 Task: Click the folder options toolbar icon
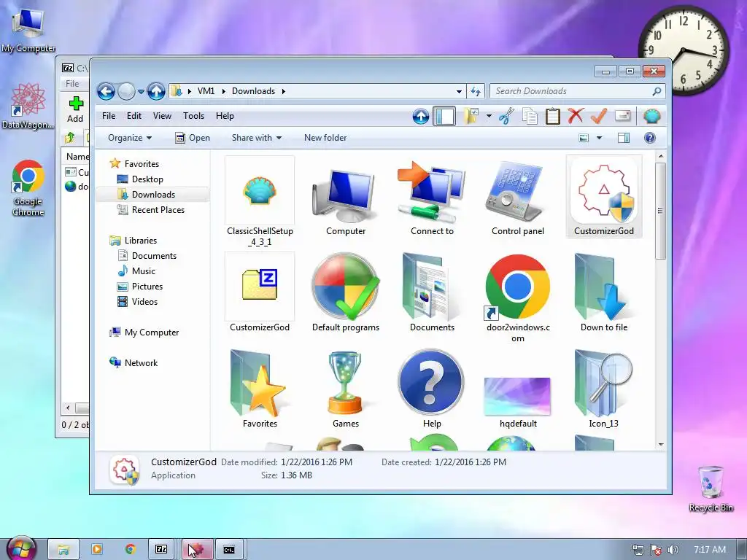471,116
